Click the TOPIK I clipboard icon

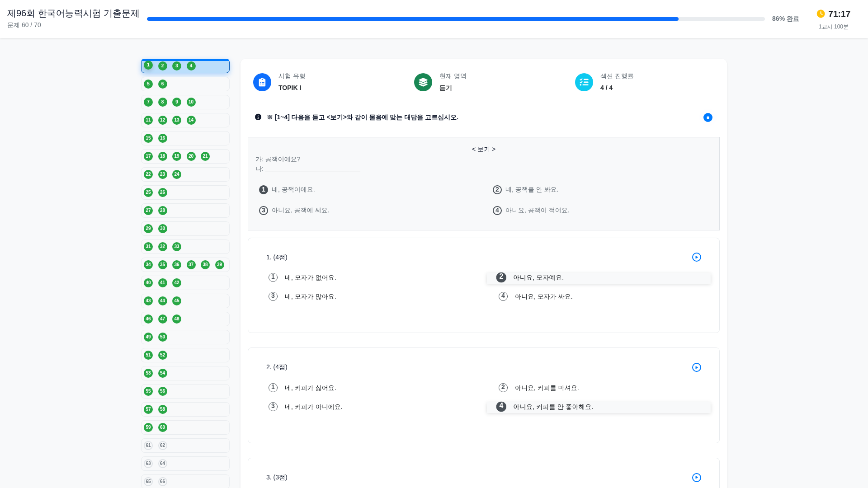click(262, 82)
